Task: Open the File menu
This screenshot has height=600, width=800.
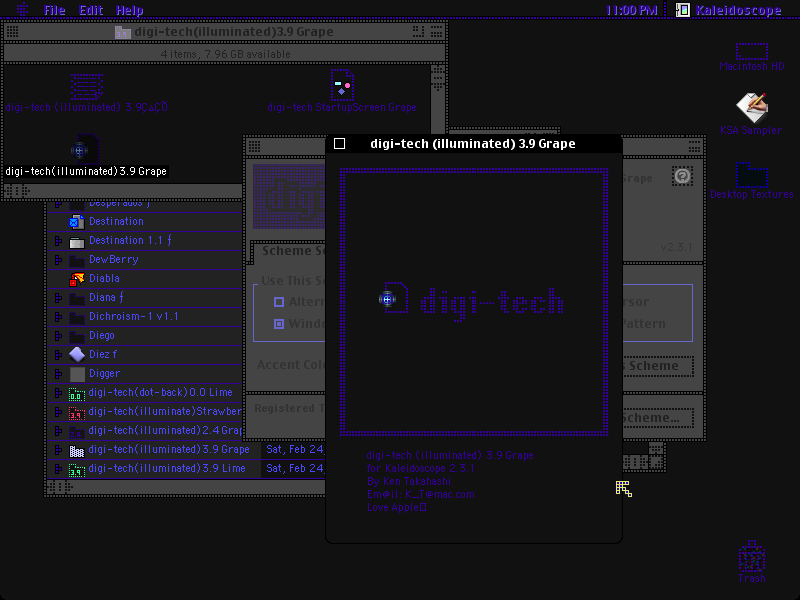Action: coord(55,10)
